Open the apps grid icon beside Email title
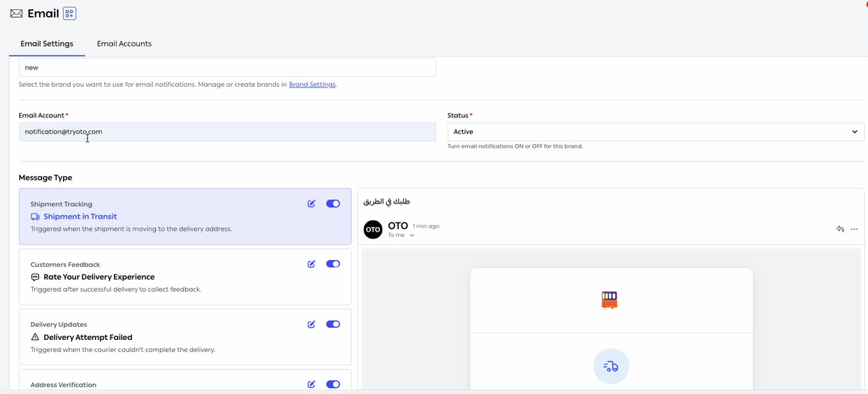Viewport: 868px width, 394px height. [x=70, y=13]
